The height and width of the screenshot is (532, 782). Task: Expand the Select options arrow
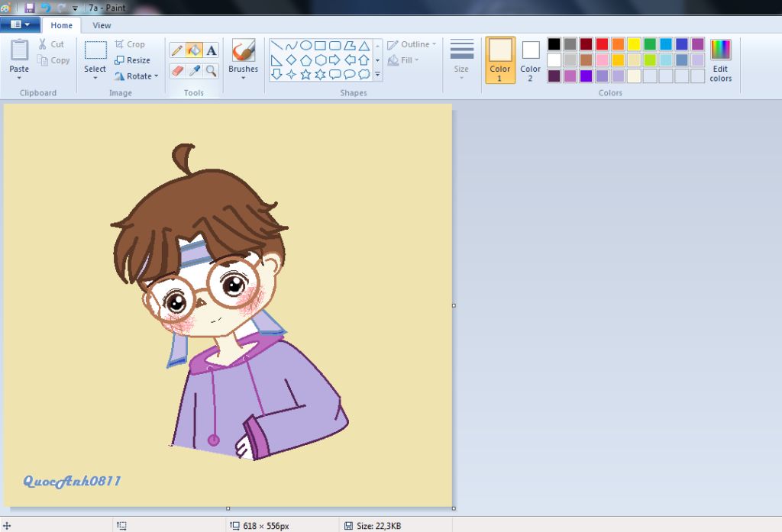[95, 79]
